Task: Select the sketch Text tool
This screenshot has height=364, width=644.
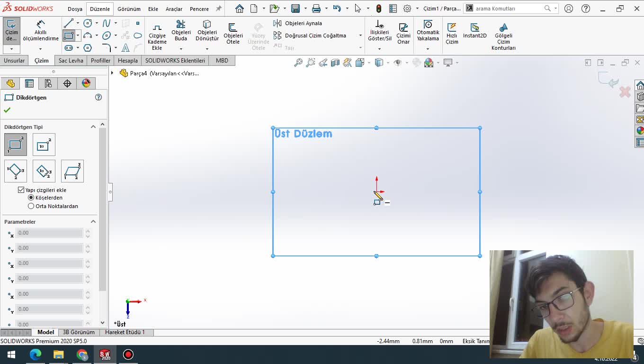Action: click(125, 48)
